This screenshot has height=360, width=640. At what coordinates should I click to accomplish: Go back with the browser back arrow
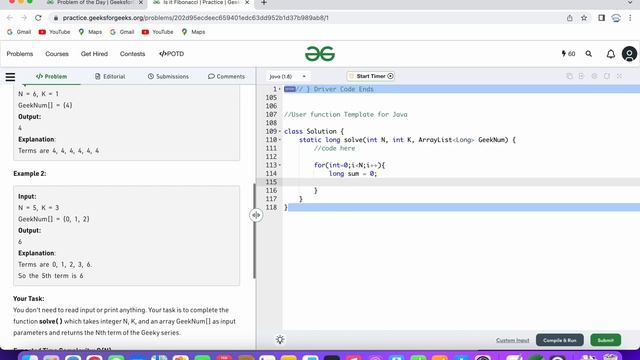click(x=10, y=18)
